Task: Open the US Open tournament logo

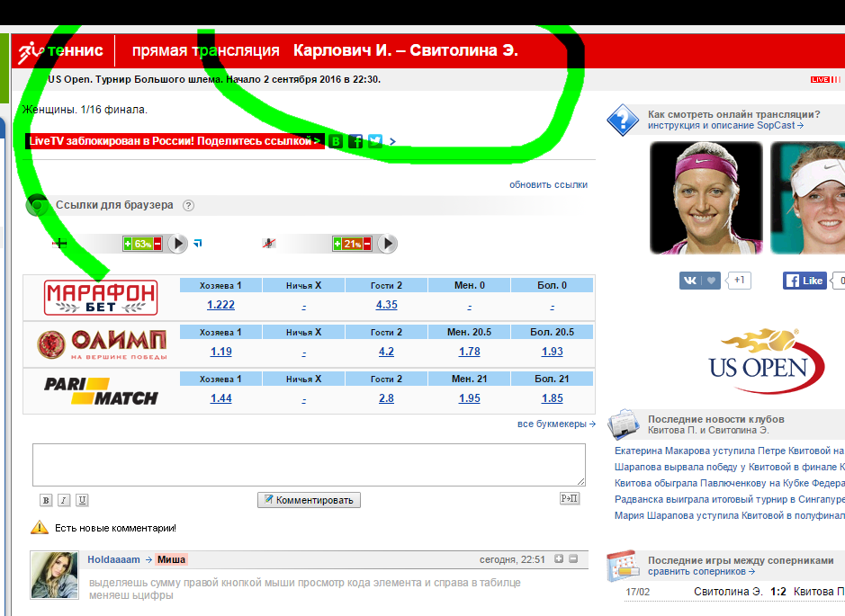Action: pyautogui.click(x=767, y=361)
